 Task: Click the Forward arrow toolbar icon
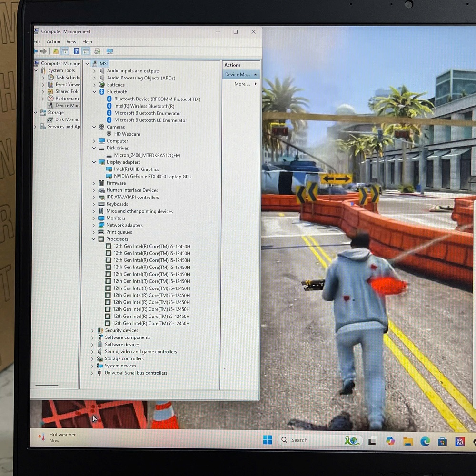[44, 51]
